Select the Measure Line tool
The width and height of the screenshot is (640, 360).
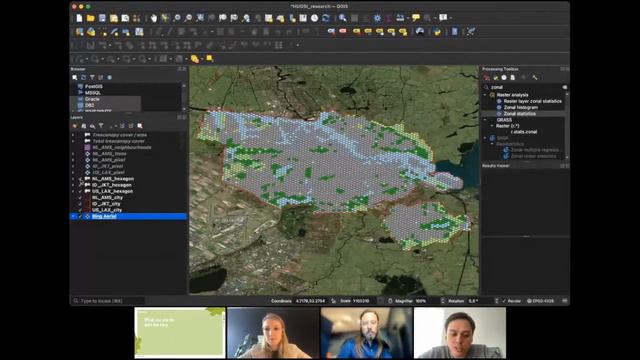pos(400,18)
